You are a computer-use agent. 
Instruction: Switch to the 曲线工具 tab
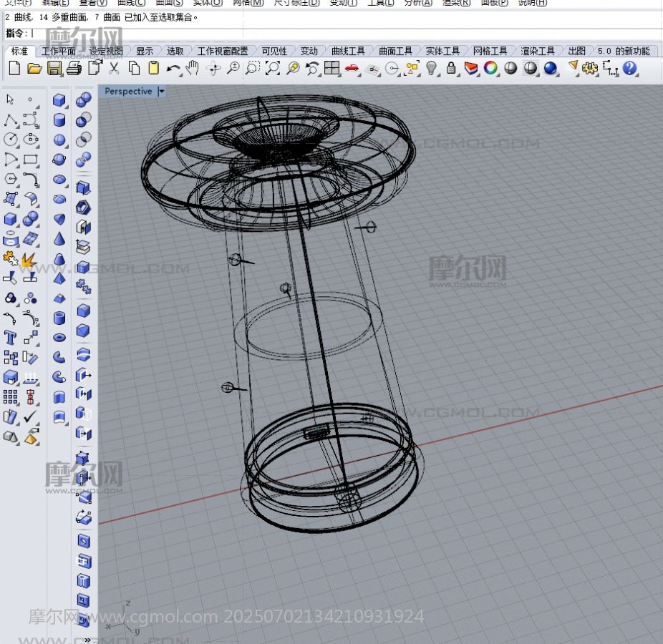tap(348, 51)
